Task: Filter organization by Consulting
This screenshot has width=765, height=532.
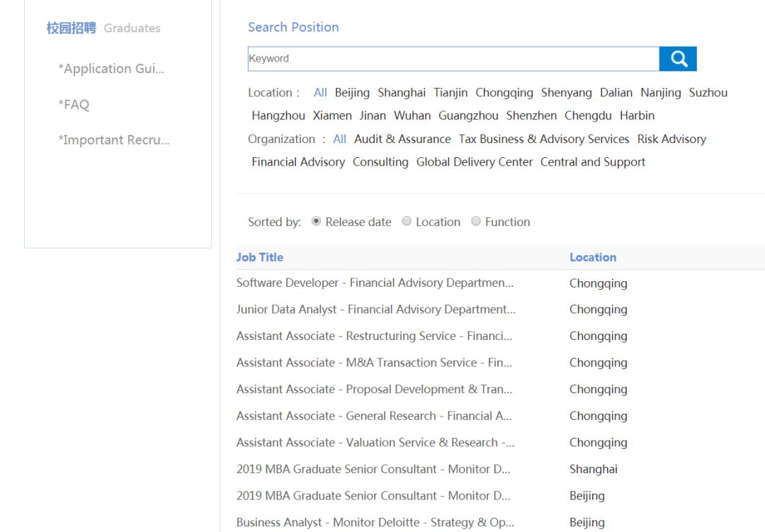Action: 380,162
